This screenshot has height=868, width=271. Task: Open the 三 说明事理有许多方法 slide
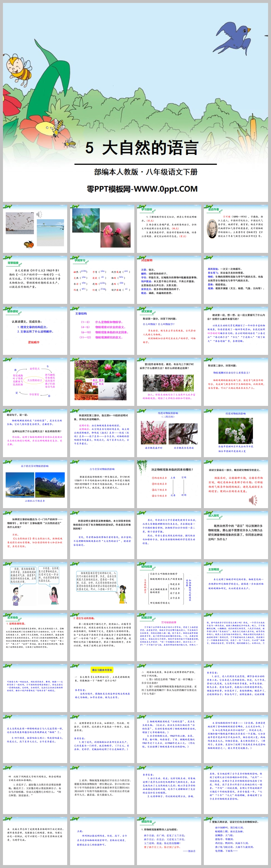(102, 739)
